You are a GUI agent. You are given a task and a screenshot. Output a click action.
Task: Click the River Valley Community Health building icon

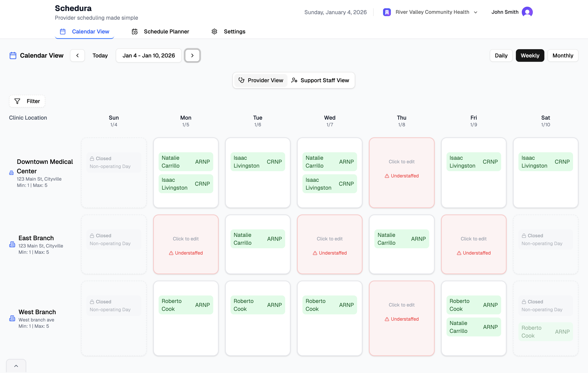click(387, 12)
